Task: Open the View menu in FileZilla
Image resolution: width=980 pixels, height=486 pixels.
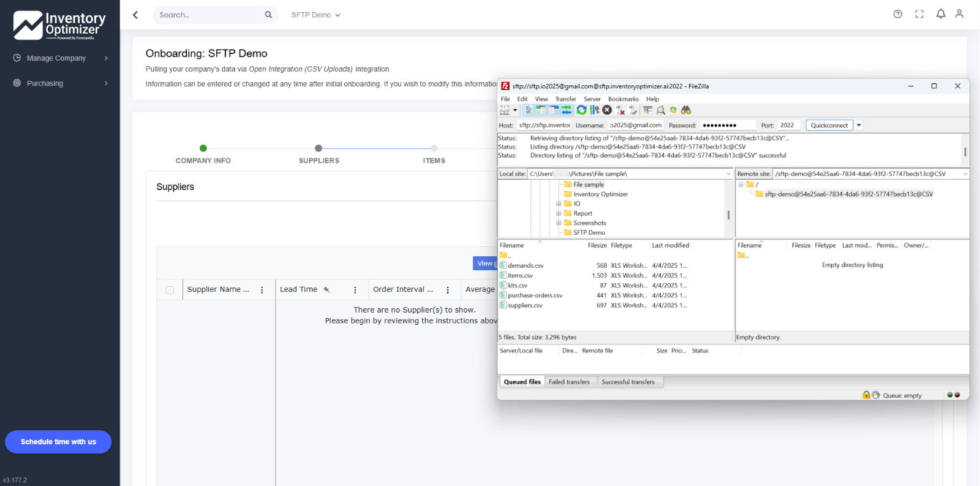Action: pyautogui.click(x=541, y=99)
